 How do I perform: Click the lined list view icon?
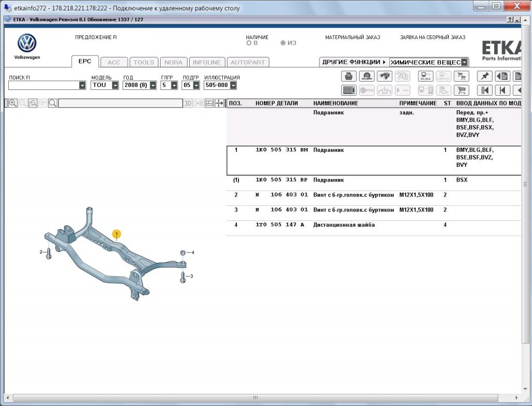pos(349,90)
